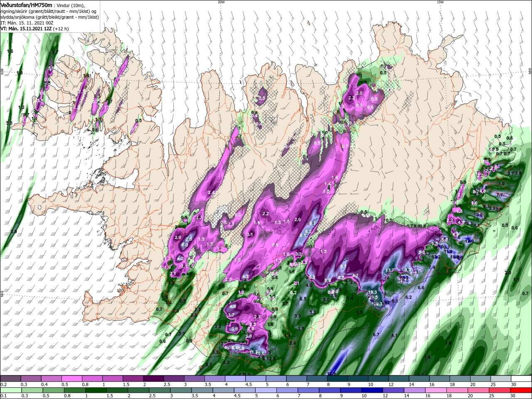Click the 'Veðurstofan/HM750m' title text

pos(26,5)
